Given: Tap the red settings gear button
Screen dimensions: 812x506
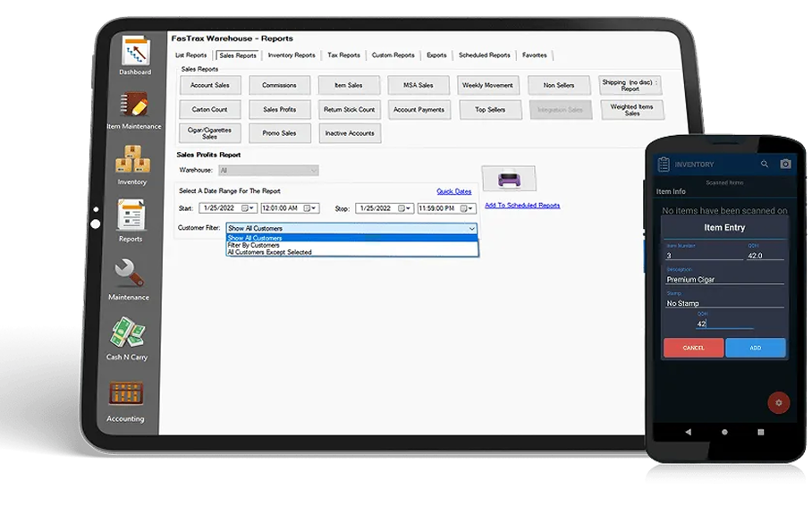Looking at the screenshot, I should point(778,402).
